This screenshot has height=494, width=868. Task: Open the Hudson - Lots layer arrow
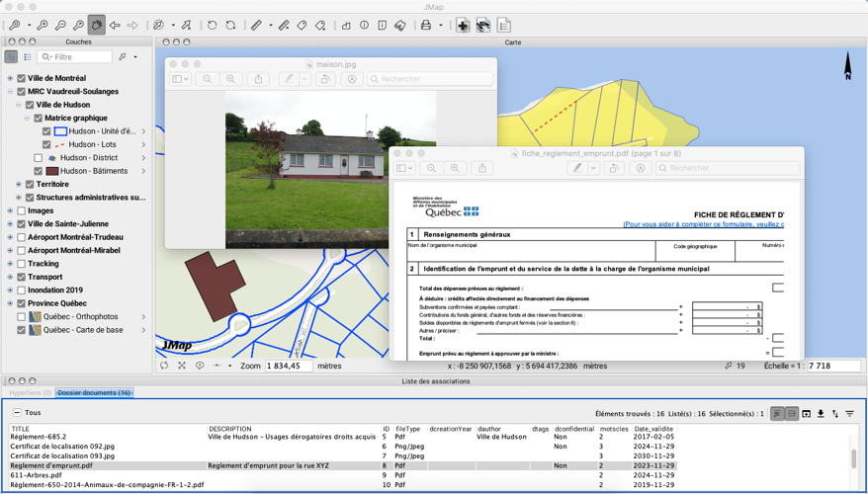143,144
